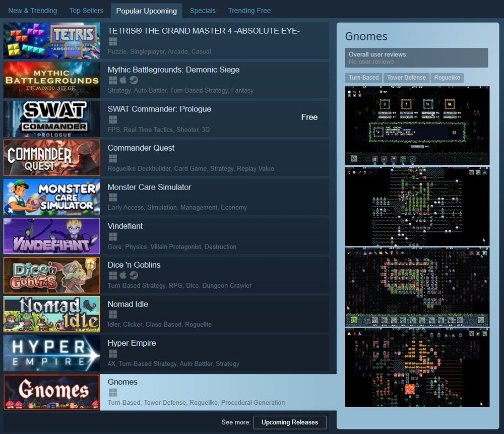
Task: Click the tags 'Turn-Based, Tower Defense, Roguelike, Procedural Generation'
Action: pyautogui.click(x=197, y=402)
